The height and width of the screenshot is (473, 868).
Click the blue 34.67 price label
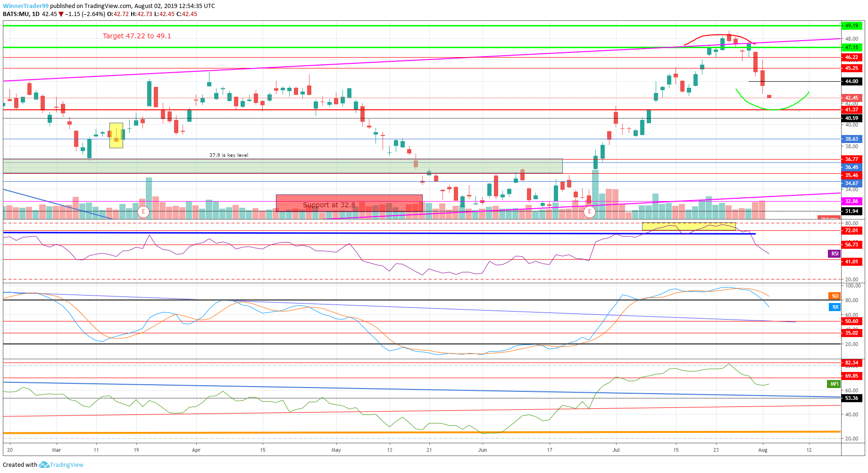(851, 183)
